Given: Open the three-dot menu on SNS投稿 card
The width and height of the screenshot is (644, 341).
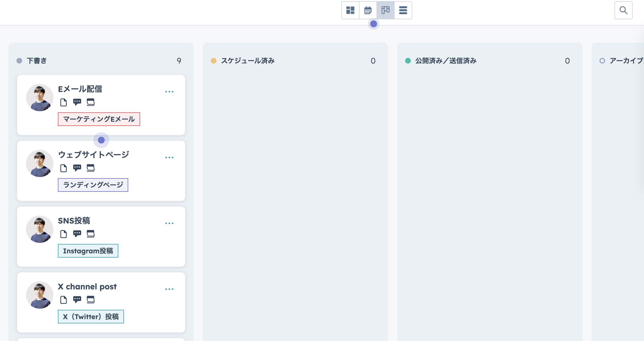Looking at the screenshot, I should click(169, 223).
